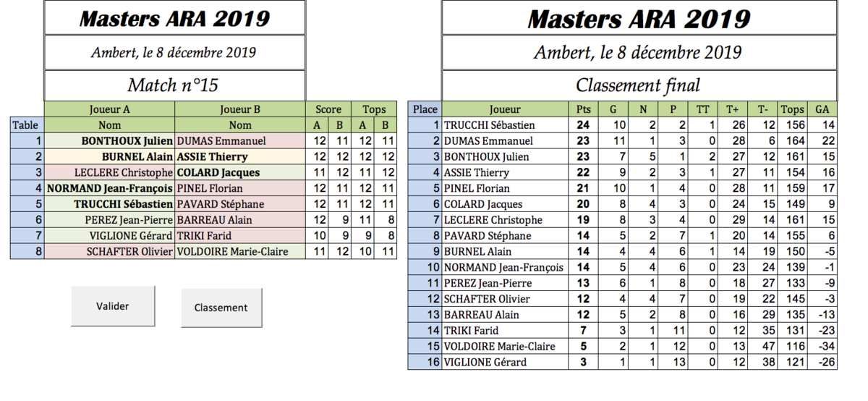
Task: Click the Match n°15 title cell
Action: coord(174,85)
